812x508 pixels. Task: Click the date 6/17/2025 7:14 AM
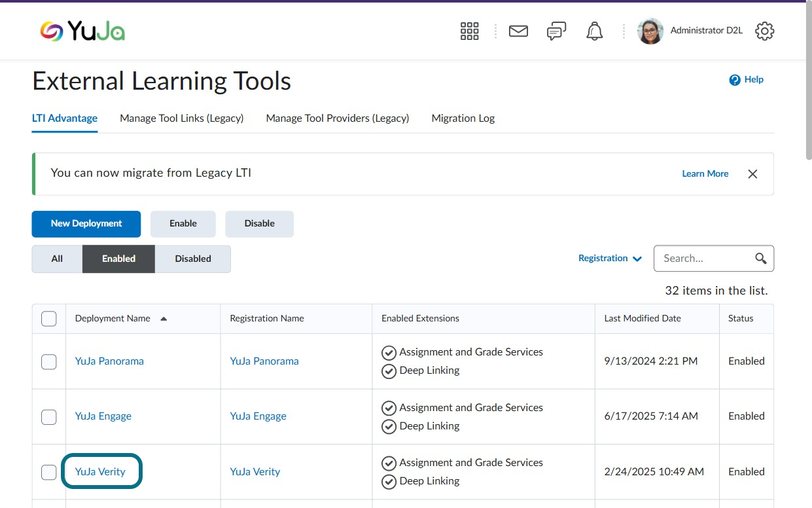coord(651,416)
